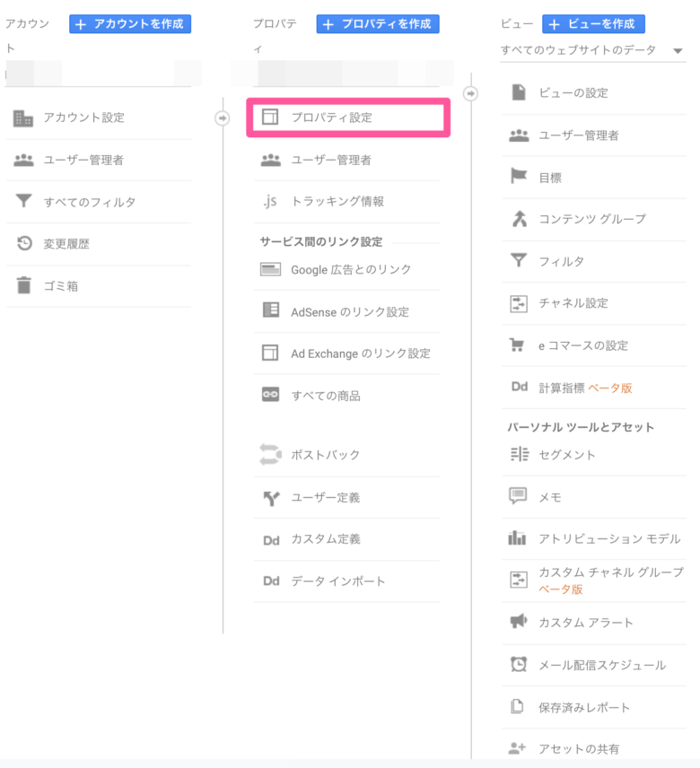Click the arrow circle between property and view columns
Viewport: 700px width, 768px height.
(x=470, y=93)
